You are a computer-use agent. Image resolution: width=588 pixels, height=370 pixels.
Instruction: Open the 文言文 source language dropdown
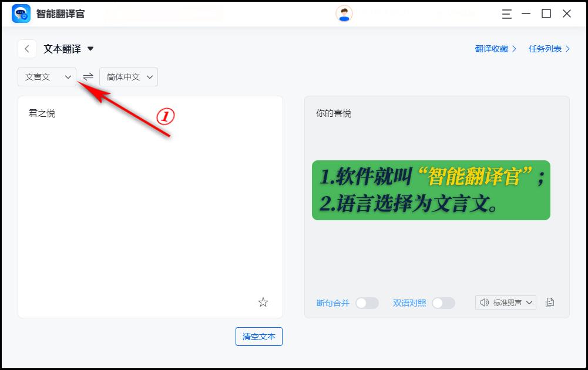coord(46,76)
